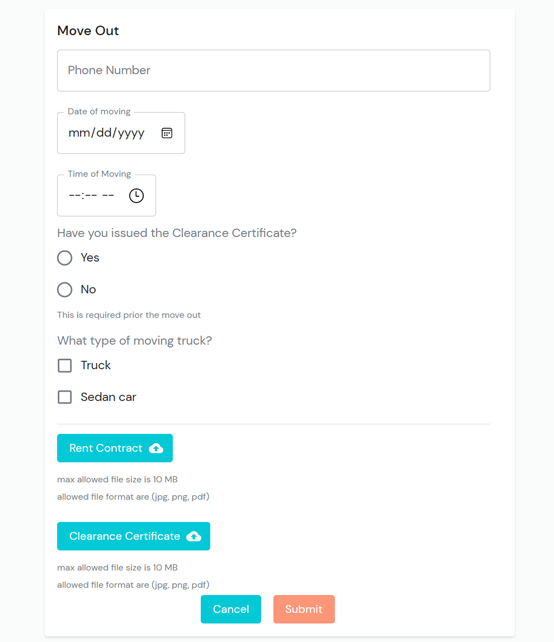Select No for Clearance Certificate issued
This screenshot has height=642, width=554.
[65, 289]
